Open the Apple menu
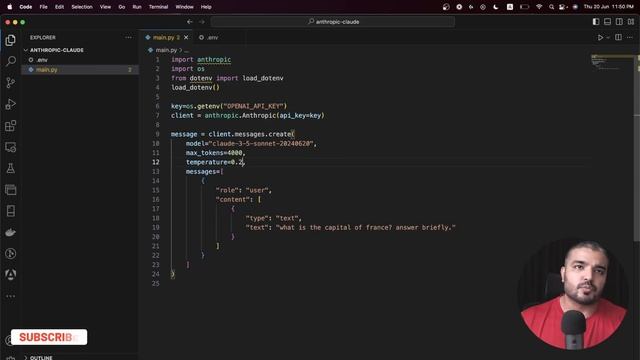 coord(9,7)
